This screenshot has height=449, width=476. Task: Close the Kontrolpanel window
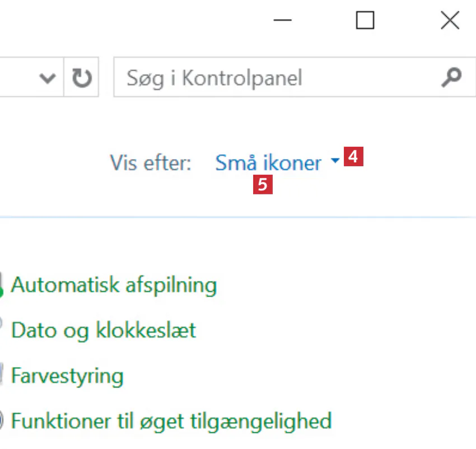coord(450,21)
